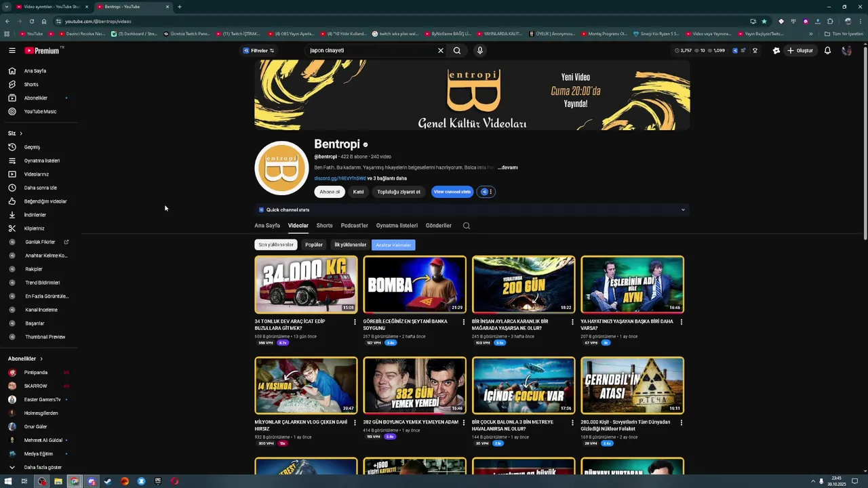Open Trend Bildirimleri in the sidebar
The image size is (868, 488).
pyautogui.click(x=42, y=283)
